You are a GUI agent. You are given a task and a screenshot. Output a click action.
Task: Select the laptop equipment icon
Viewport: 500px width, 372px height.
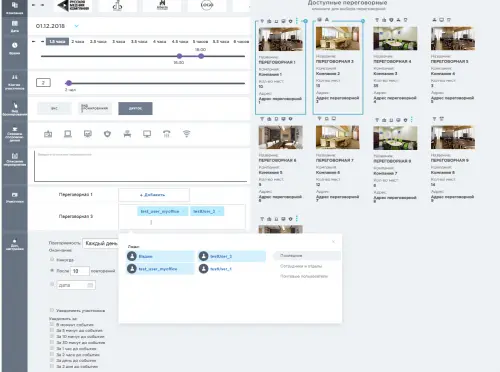68,134
